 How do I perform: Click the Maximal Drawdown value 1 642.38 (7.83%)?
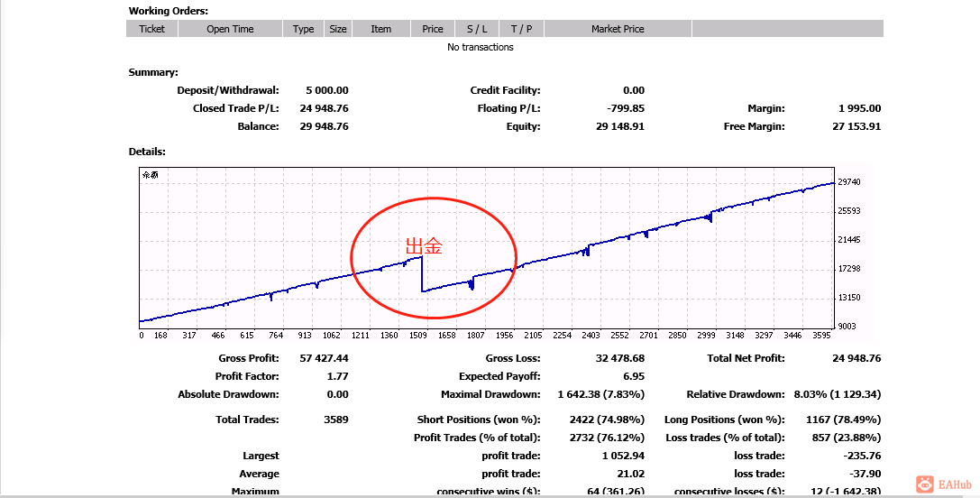[x=600, y=395]
